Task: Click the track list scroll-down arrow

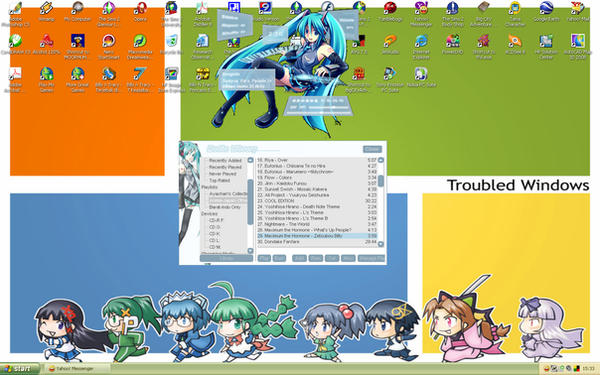Action: pyautogui.click(x=381, y=244)
